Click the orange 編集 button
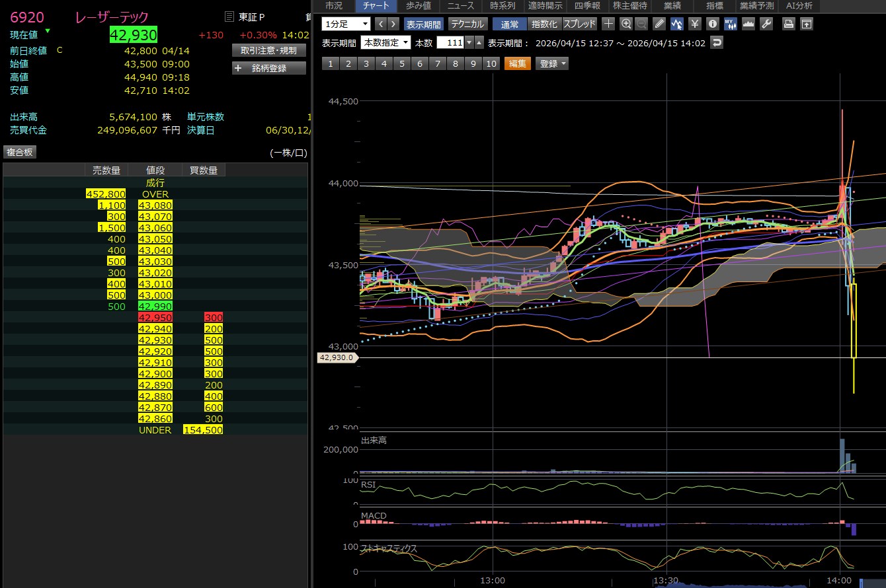The width and height of the screenshot is (886, 588). pyautogui.click(x=517, y=63)
